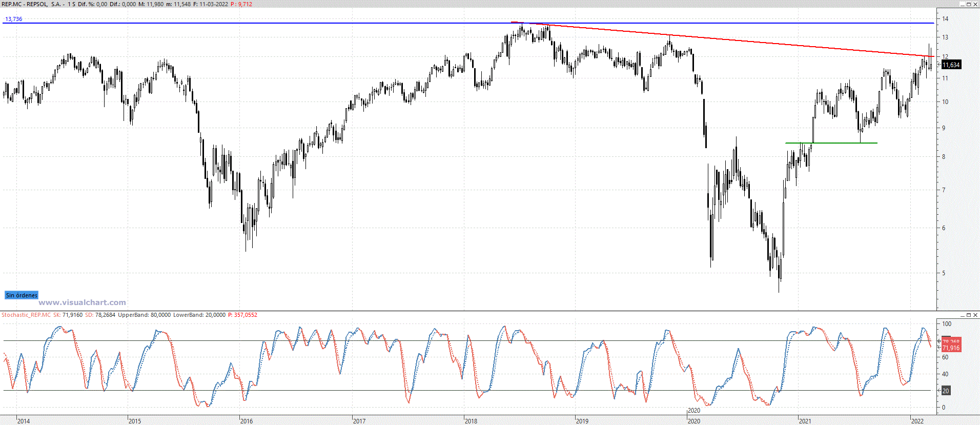
Task: Click the 2018 marker on time axis
Action: (x=471, y=421)
